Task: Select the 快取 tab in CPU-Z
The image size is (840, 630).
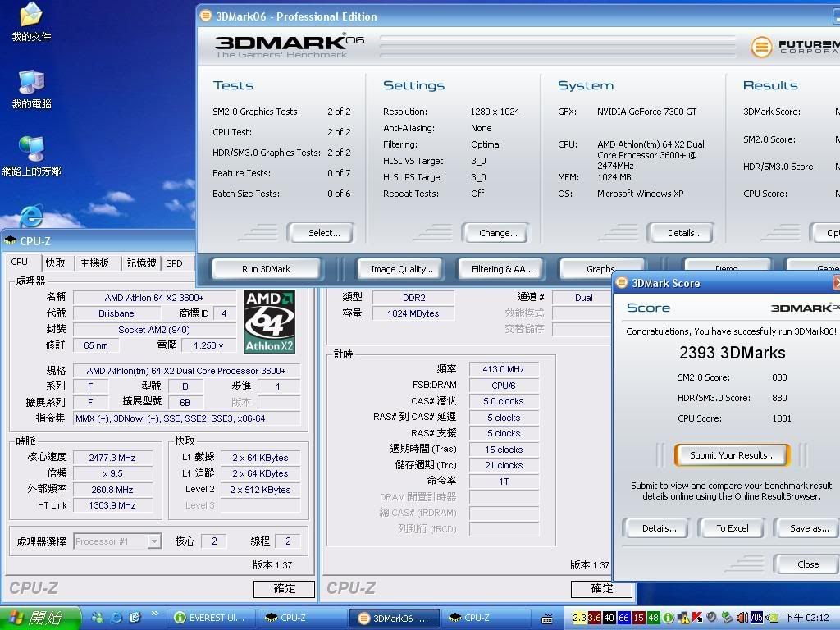Action: 55,263
